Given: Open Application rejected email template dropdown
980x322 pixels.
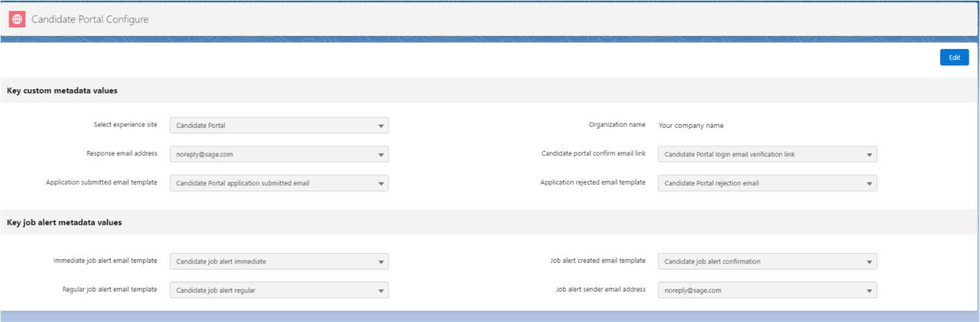Looking at the screenshot, I should [767, 183].
